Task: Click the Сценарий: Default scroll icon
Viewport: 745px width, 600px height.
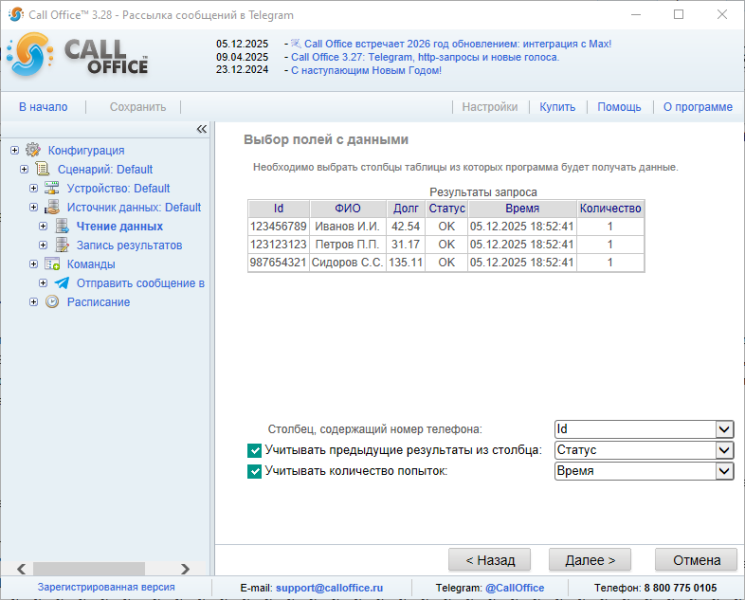Action: click(x=43, y=169)
